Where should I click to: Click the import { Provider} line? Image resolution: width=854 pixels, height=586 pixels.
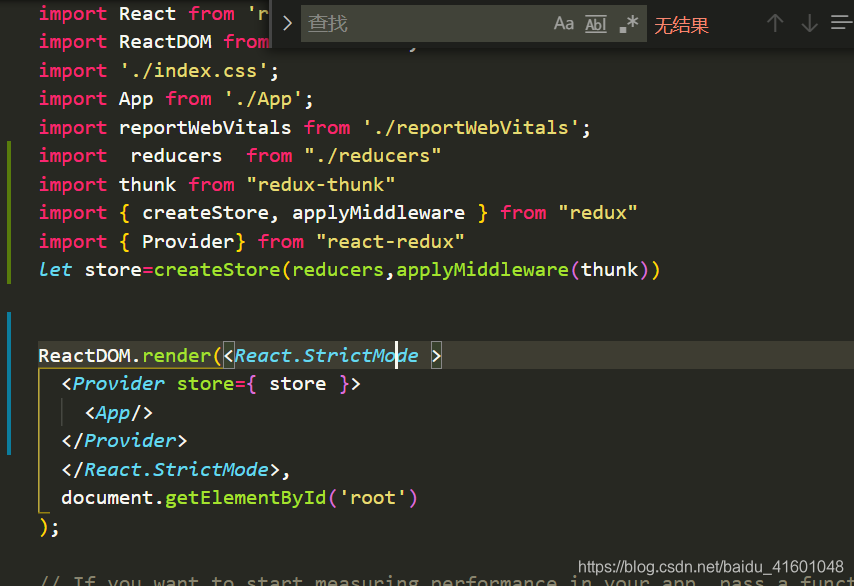click(x=200, y=240)
